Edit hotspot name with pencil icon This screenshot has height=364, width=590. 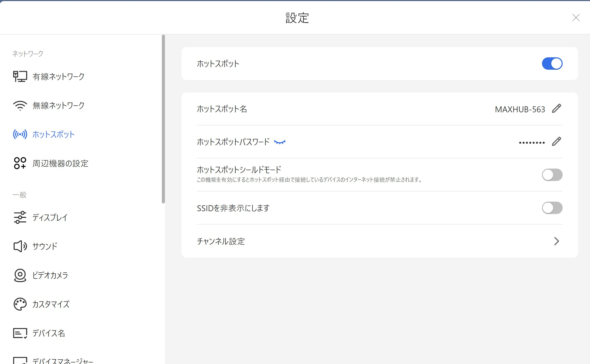[x=556, y=109]
